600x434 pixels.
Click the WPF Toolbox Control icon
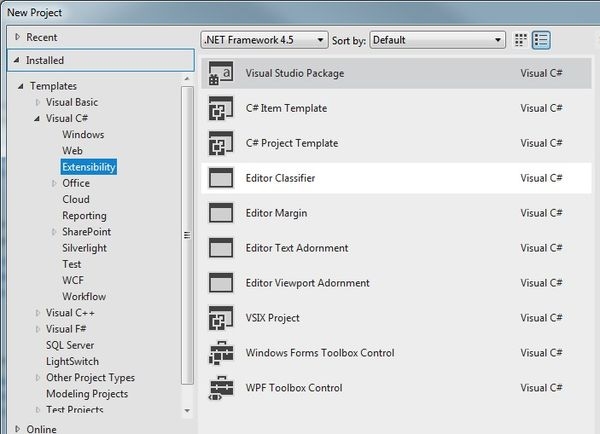point(220,388)
